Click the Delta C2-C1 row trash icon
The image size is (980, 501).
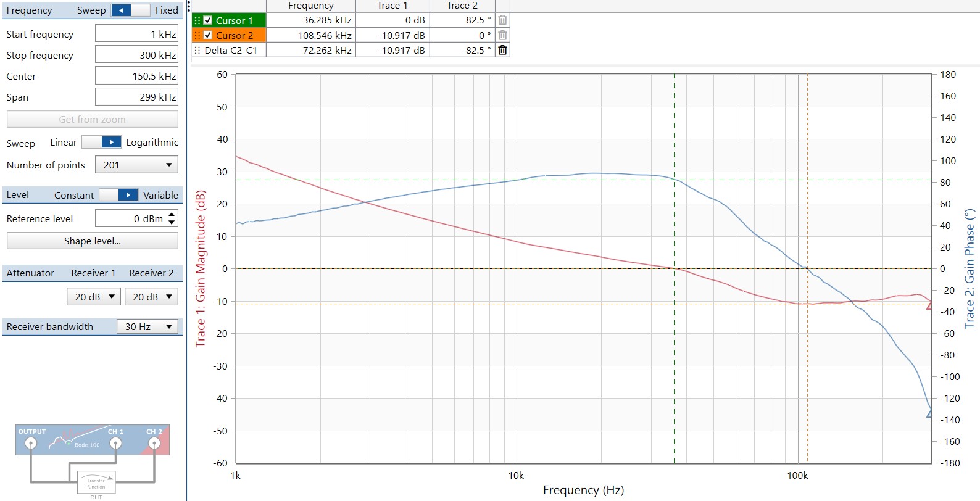pyautogui.click(x=502, y=50)
